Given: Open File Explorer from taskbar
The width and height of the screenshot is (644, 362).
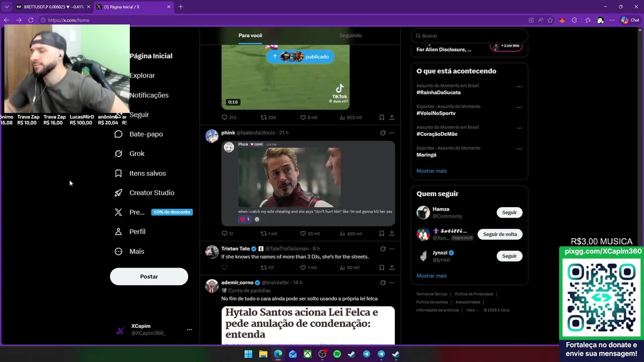Looking at the screenshot, I should (263, 354).
